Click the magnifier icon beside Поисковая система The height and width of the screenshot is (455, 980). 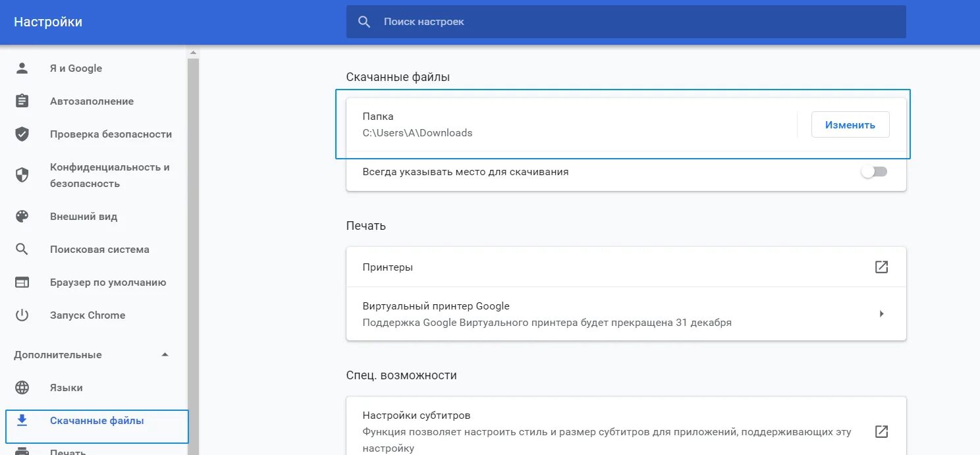22,250
